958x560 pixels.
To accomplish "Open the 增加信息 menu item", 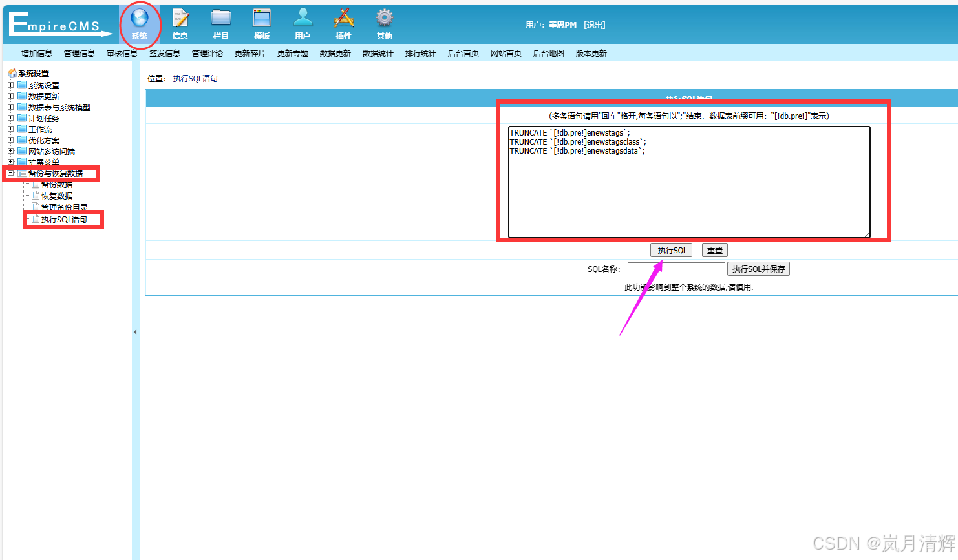I will [37, 54].
